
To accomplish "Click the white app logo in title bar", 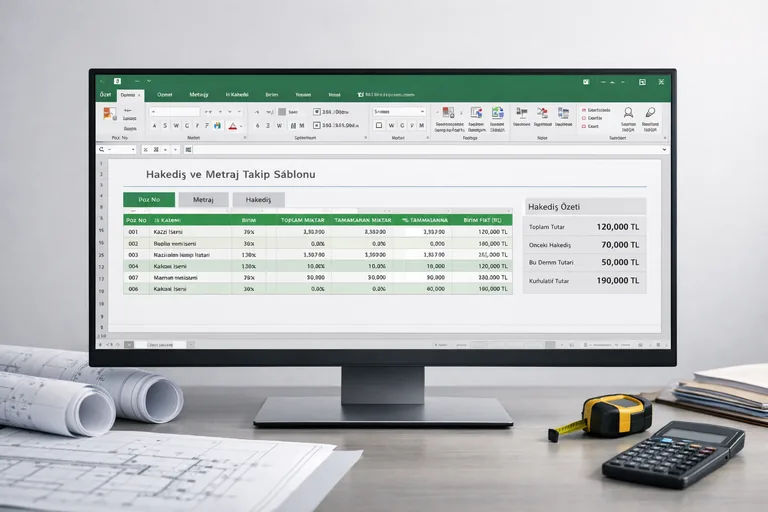I will pos(118,81).
